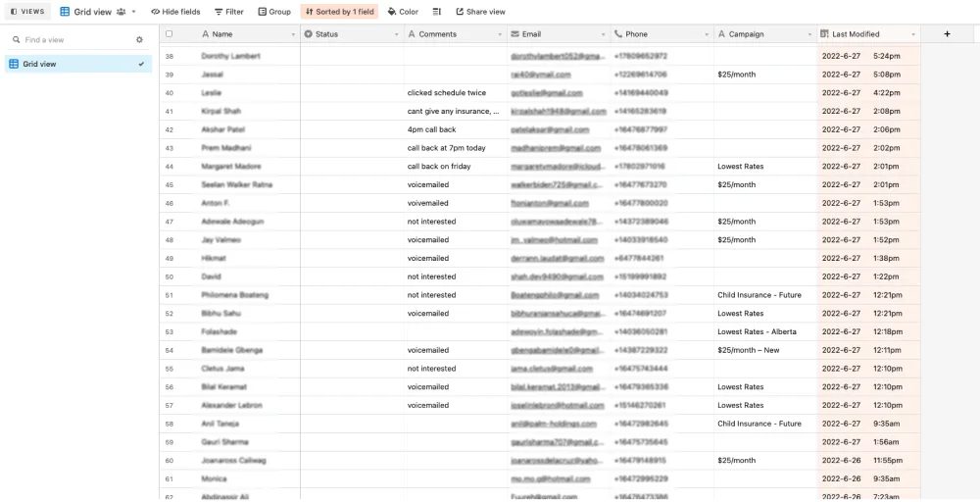Click row number 61
Image resolution: width=980 pixels, height=502 pixels.
[x=169, y=478]
